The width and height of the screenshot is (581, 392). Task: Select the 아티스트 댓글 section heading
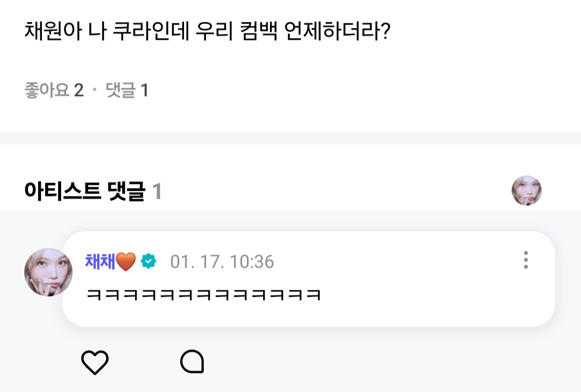pos(84,191)
